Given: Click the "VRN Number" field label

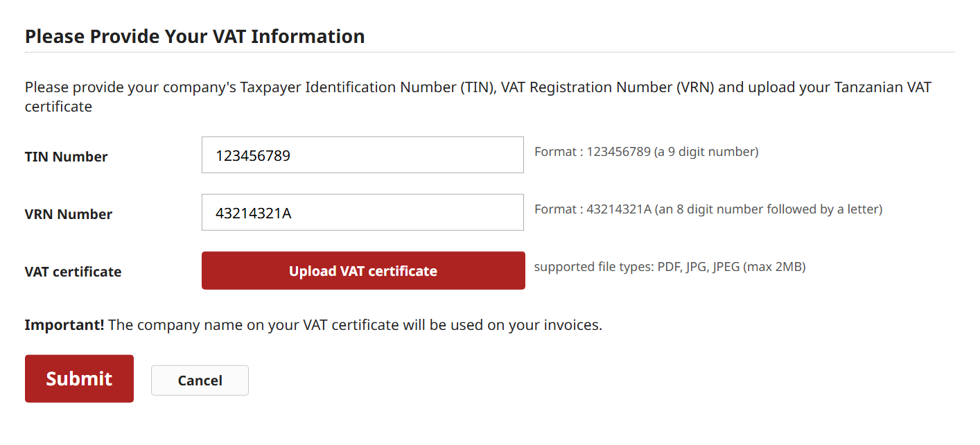Looking at the screenshot, I should pyautogui.click(x=68, y=214).
